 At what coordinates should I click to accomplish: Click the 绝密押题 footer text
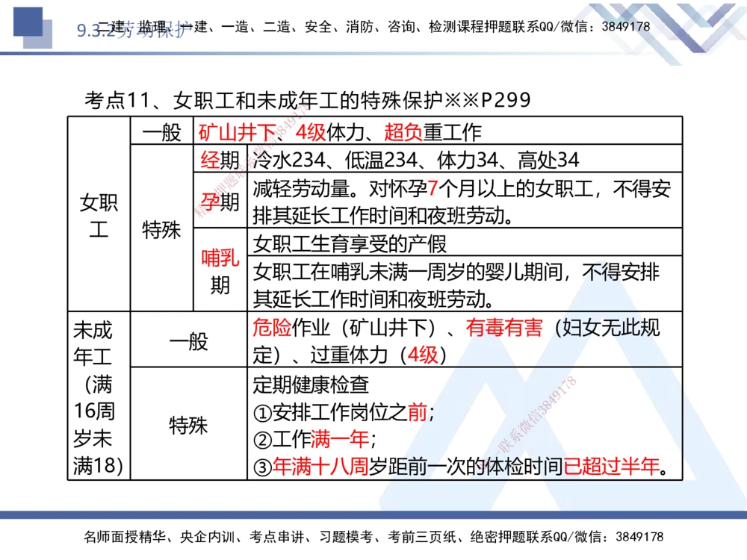pyautogui.click(x=505, y=538)
